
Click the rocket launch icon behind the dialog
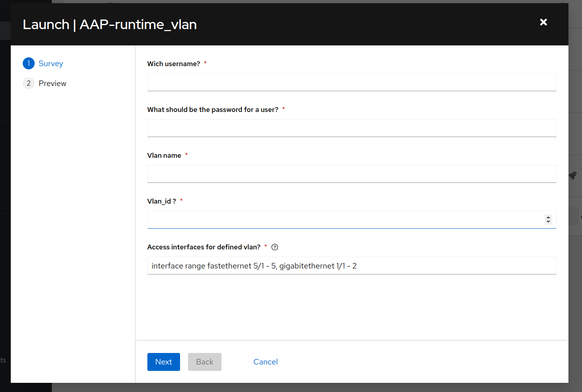click(573, 175)
